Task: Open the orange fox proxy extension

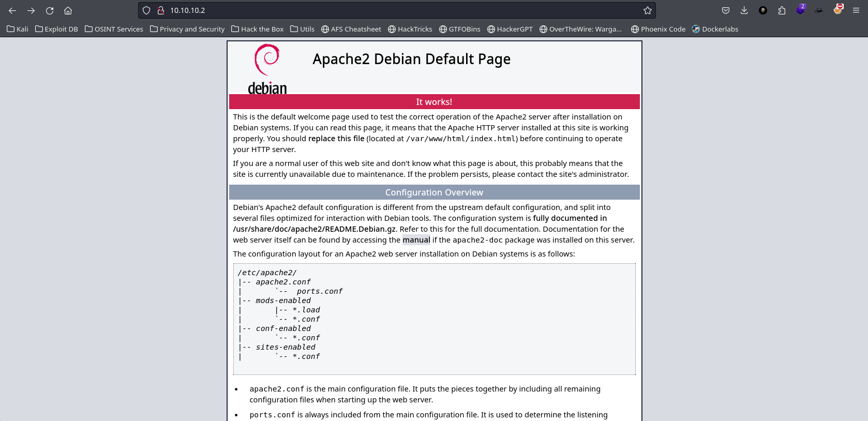Action: [838, 9]
